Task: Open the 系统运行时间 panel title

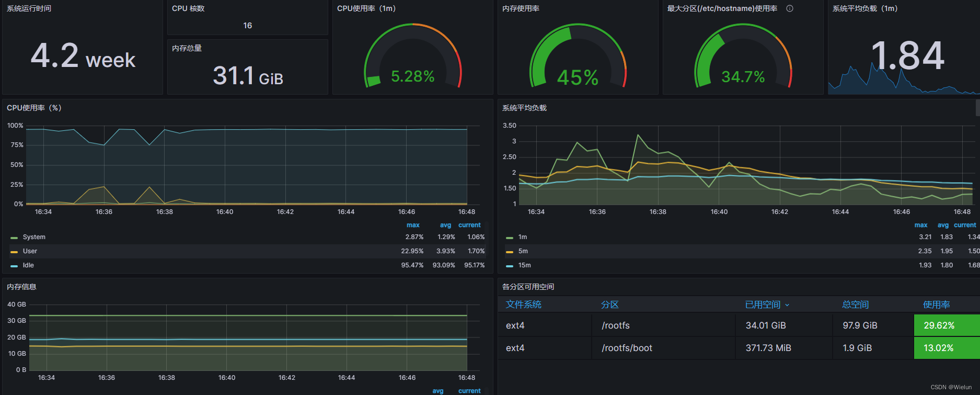Action: click(29, 8)
